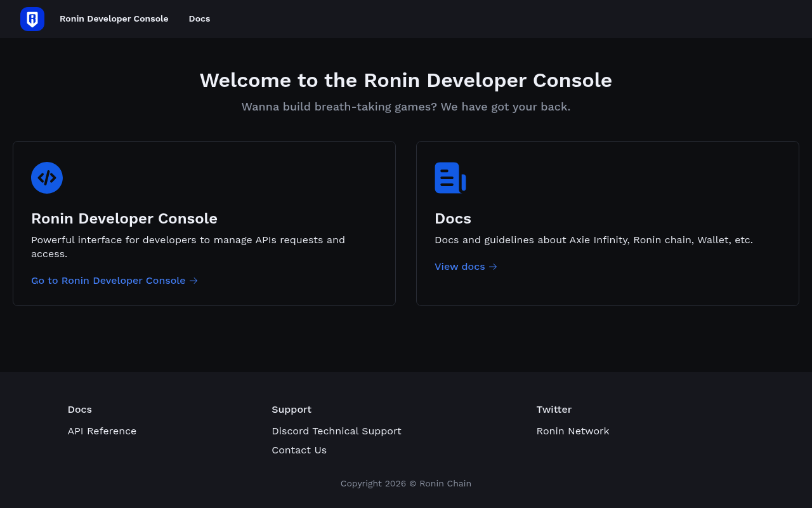Click the blue document Docs card icon
The image size is (812, 508).
(450, 178)
